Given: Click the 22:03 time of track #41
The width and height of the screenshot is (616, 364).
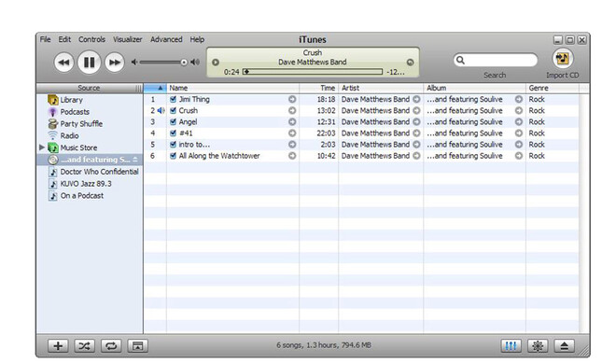Looking at the screenshot, I should coord(326,133).
